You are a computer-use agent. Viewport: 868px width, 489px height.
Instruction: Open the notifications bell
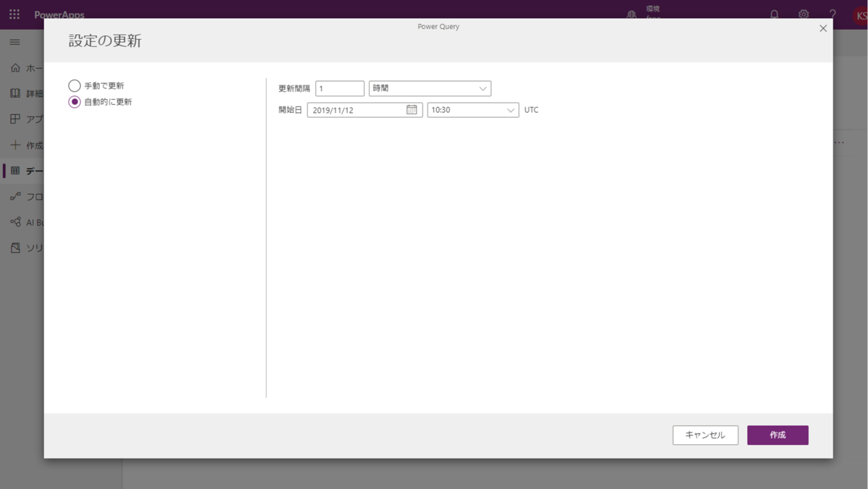774,14
